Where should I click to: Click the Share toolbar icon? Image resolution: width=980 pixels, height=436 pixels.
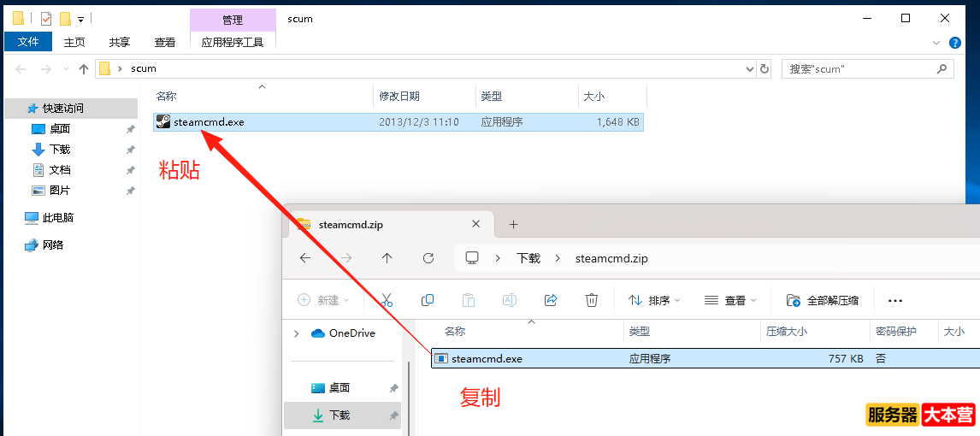(551, 300)
